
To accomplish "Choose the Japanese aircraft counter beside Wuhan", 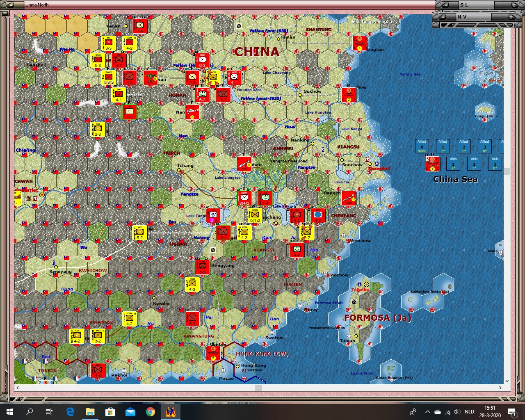I will (244, 164).
